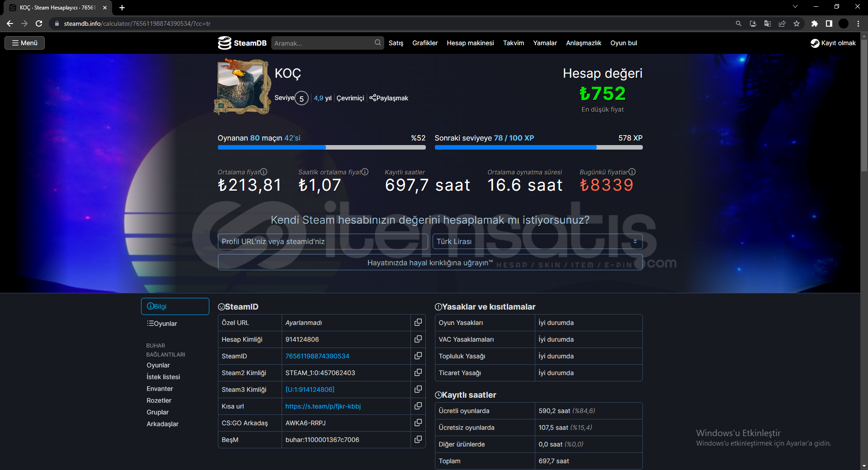Open the browser side panel icon
Image resolution: width=868 pixels, height=470 pixels.
829,23
